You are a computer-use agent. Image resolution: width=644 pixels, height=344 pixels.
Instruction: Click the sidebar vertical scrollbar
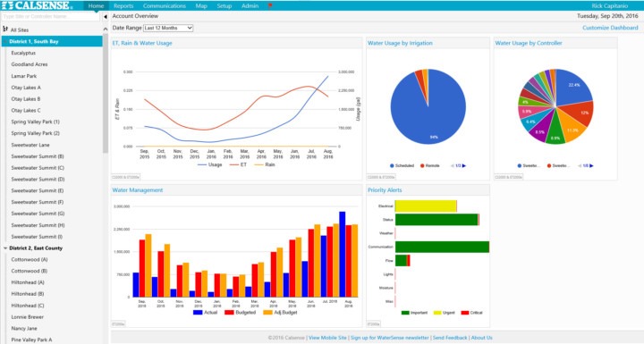tap(106, 95)
